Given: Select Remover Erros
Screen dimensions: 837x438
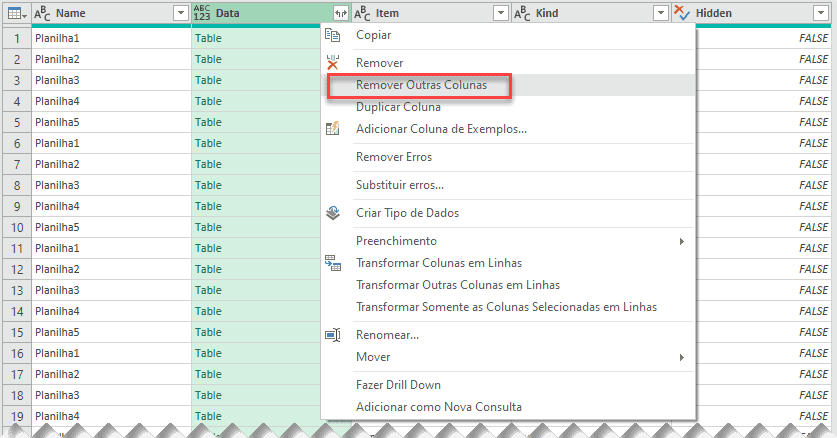Looking at the screenshot, I should point(508,157).
